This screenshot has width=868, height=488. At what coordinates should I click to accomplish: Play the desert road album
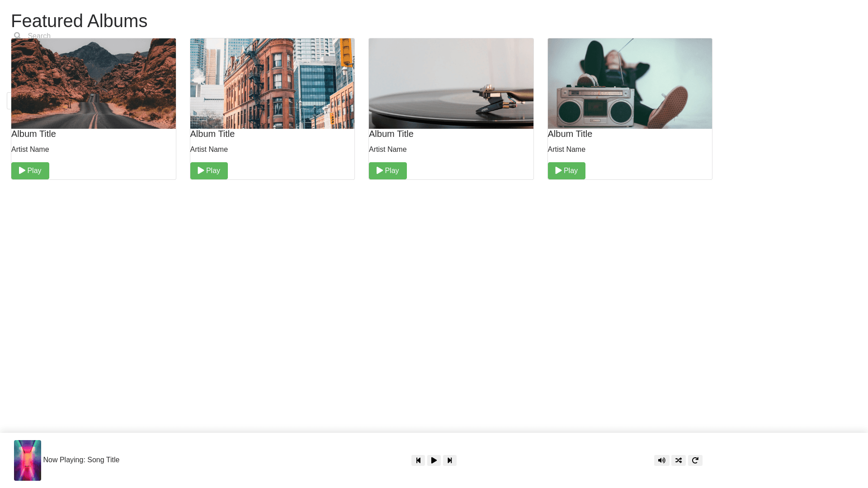[x=30, y=170]
